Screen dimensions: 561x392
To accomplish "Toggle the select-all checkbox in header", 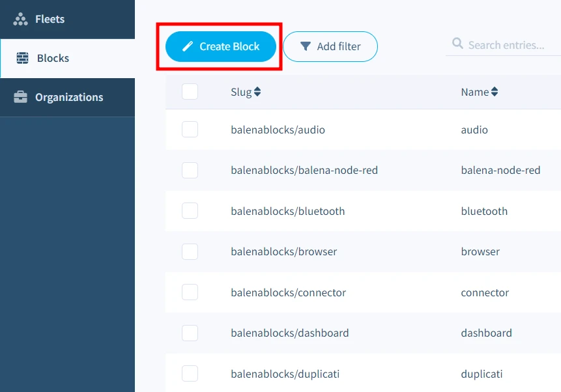I will 190,91.
